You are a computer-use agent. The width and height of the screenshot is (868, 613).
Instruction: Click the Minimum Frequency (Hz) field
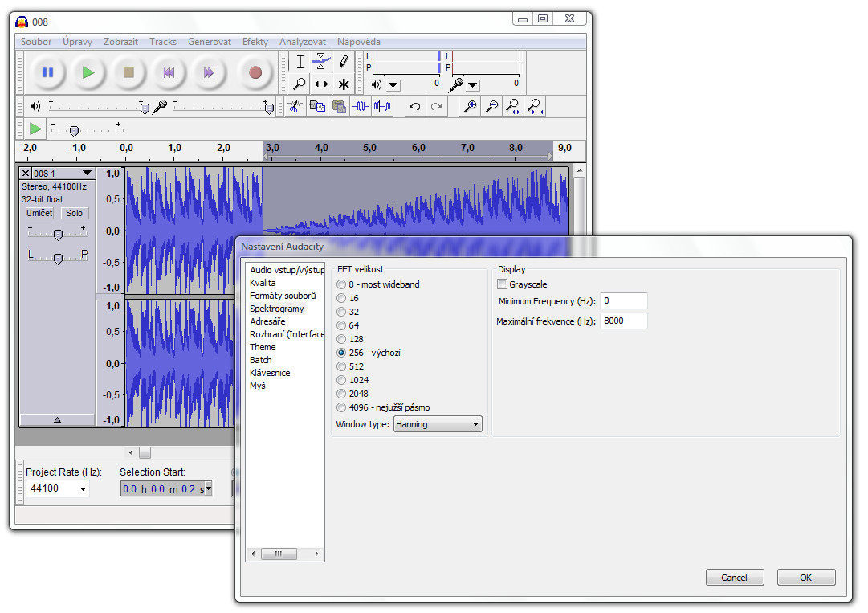point(623,300)
